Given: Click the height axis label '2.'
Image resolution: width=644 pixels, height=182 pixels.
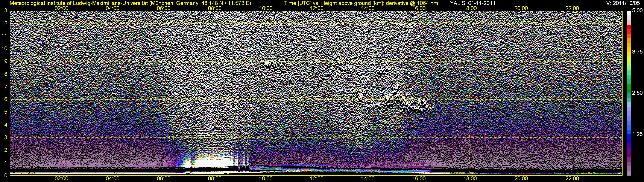Looking at the screenshot, I should 6,150.
